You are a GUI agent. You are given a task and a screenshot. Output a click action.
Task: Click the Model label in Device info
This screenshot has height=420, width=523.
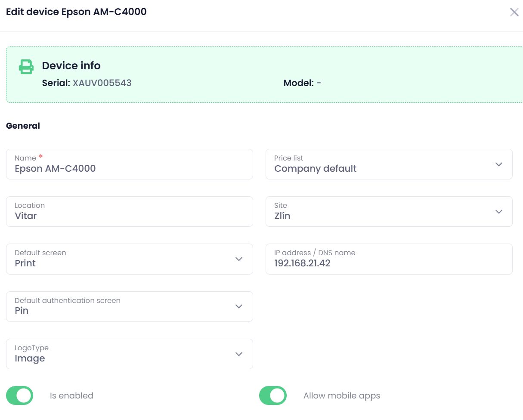click(298, 83)
